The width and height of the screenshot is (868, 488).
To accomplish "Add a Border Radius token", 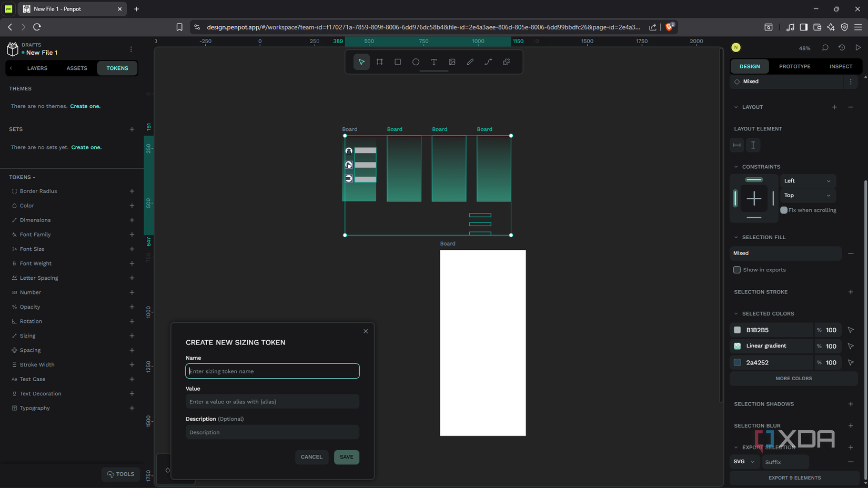I will (x=132, y=191).
